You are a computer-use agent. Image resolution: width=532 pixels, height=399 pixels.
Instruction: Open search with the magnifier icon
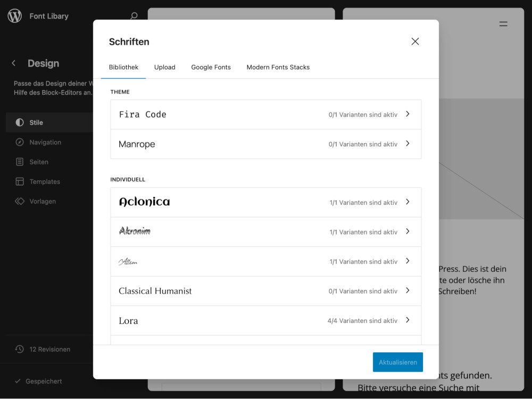[134, 16]
